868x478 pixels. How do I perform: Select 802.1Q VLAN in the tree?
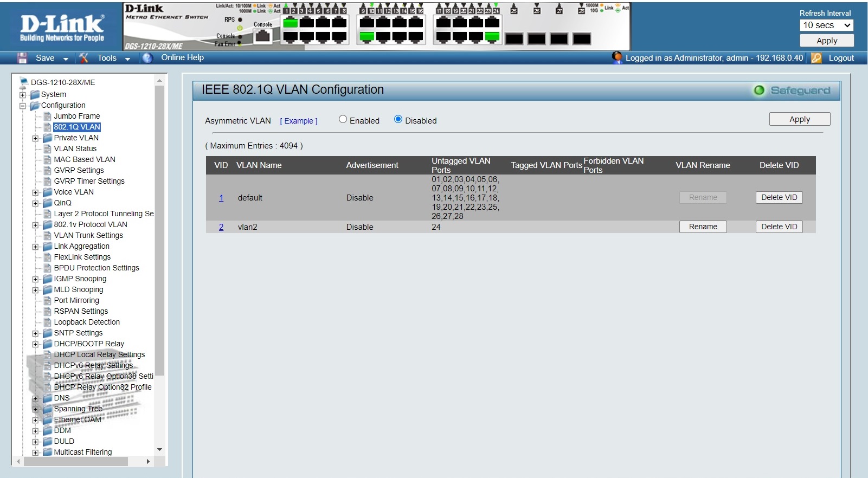pyautogui.click(x=77, y=127)
